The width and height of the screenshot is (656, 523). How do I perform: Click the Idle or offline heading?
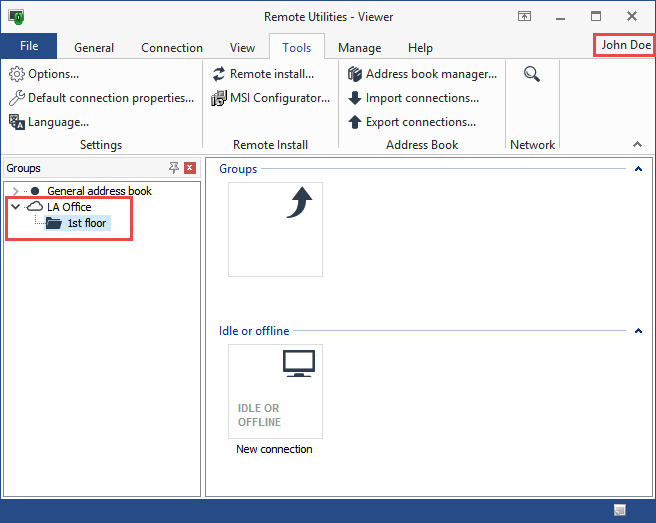pyautogui.click(x=254, y=331)
